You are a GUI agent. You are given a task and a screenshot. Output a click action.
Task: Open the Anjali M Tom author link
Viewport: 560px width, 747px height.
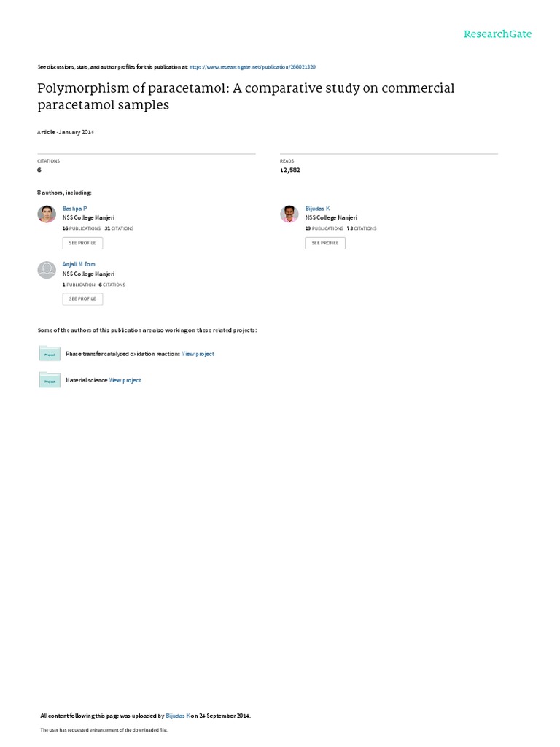(x=79, y=264)
